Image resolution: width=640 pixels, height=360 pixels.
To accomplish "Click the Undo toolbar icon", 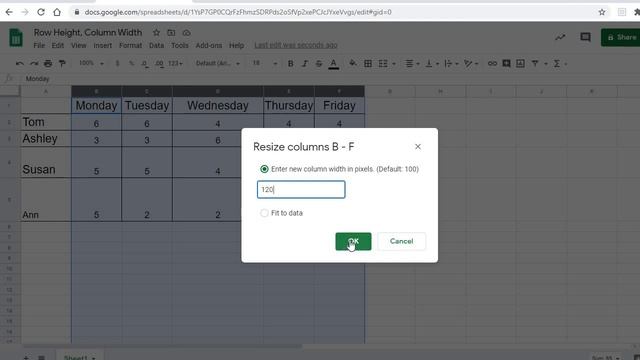I will coord(20,63).
